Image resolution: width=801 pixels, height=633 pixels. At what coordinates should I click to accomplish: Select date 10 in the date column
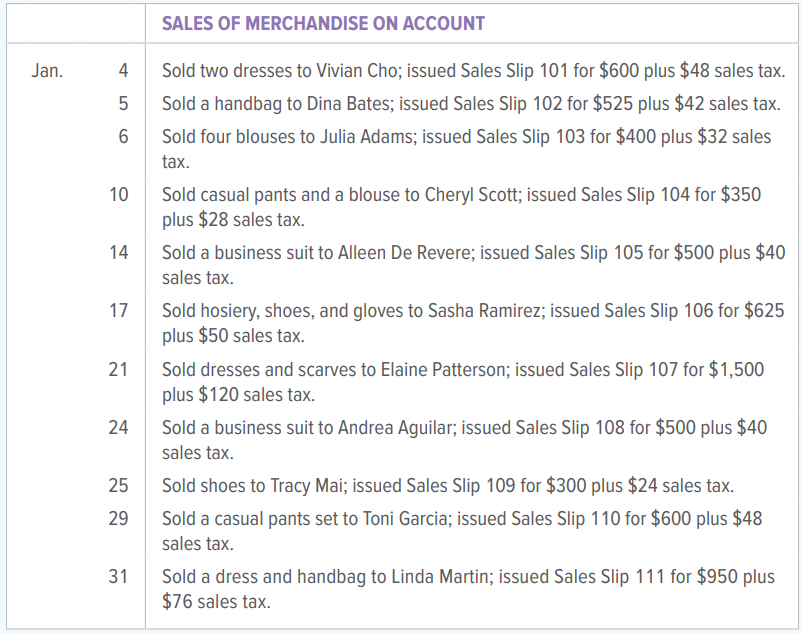pyautogui.click(x=119, y=195)
